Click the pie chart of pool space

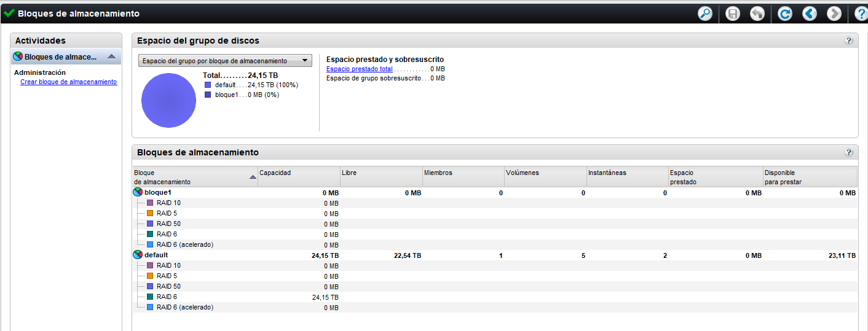click(x=168, y=101)
